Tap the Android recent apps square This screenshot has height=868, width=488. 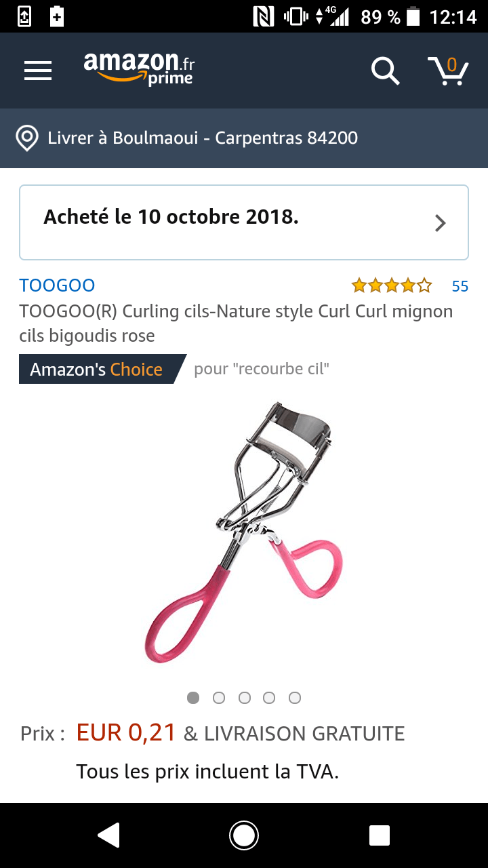380,835
